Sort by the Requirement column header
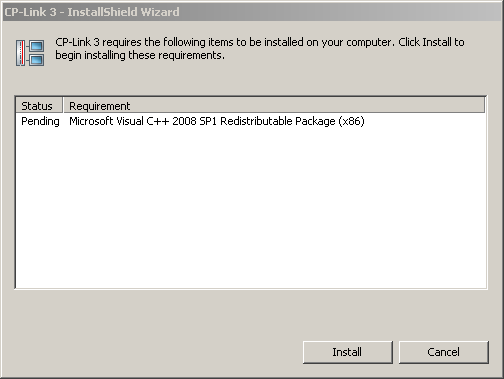 click(x=274, y=106)
